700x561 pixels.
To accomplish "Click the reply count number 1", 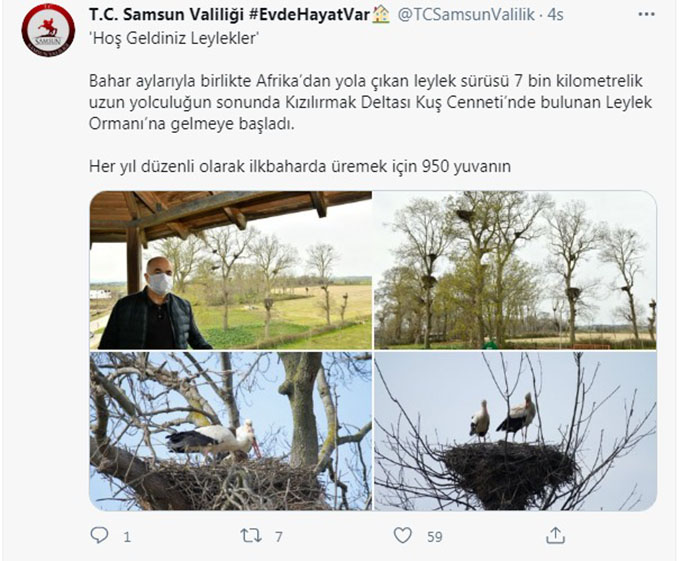I will point(127,536).
